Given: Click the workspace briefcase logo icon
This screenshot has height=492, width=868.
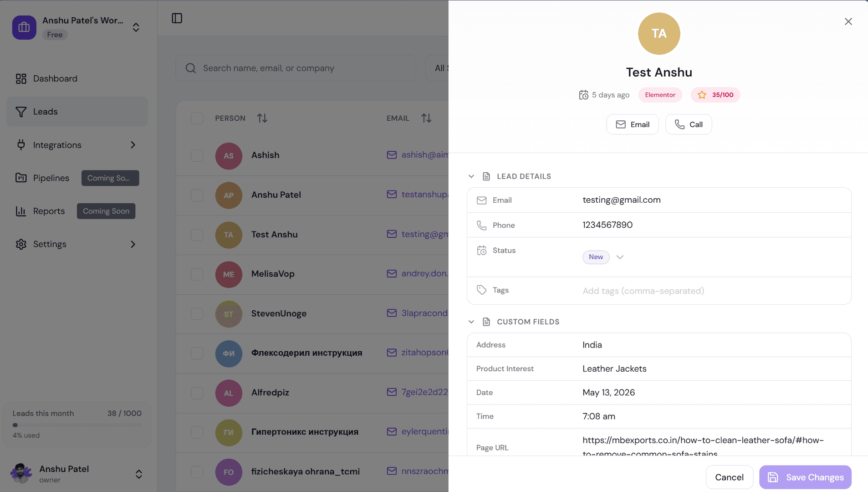Looking at the screenshot, I should point(24,27).
